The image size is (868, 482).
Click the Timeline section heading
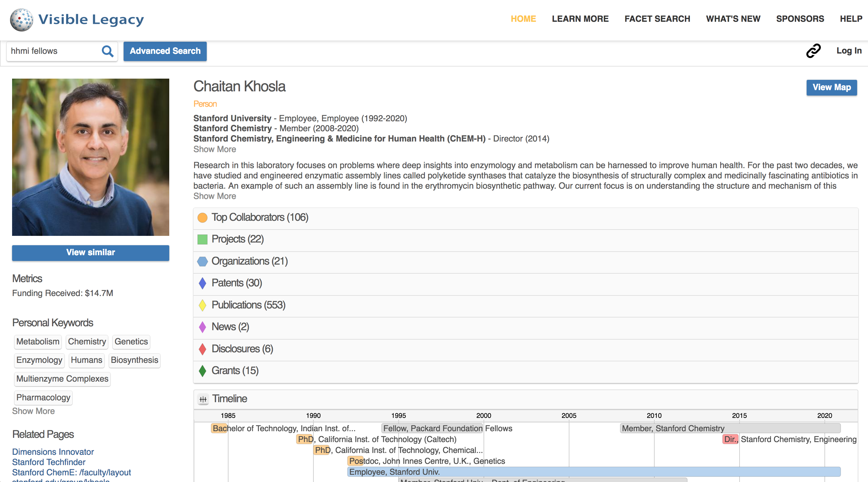229,399
